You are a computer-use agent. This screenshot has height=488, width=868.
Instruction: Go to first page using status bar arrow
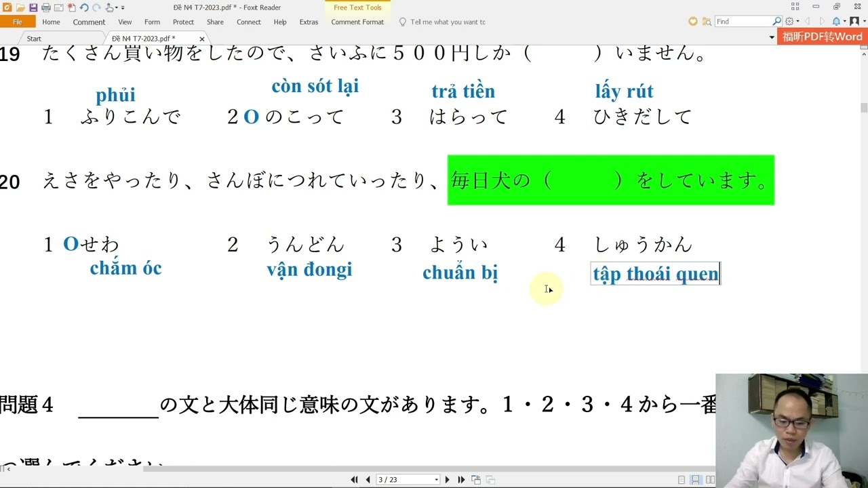click(x=354, y=479)
